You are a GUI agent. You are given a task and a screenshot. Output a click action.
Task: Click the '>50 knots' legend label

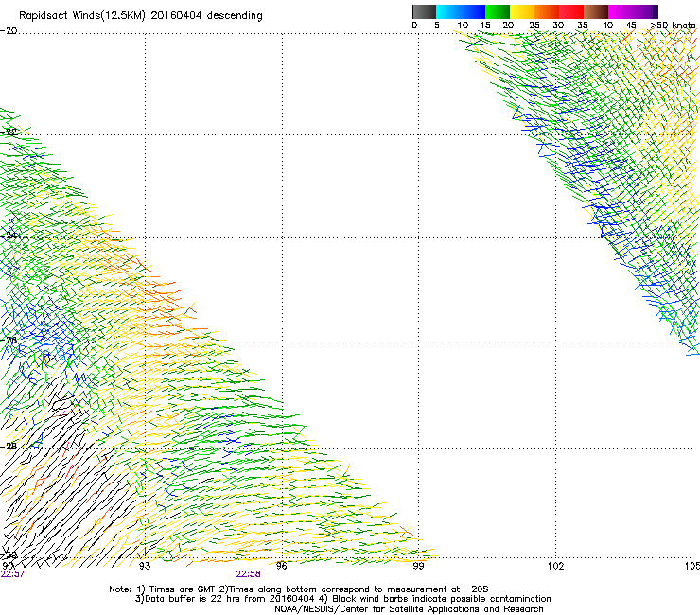[x=673, y=26]
